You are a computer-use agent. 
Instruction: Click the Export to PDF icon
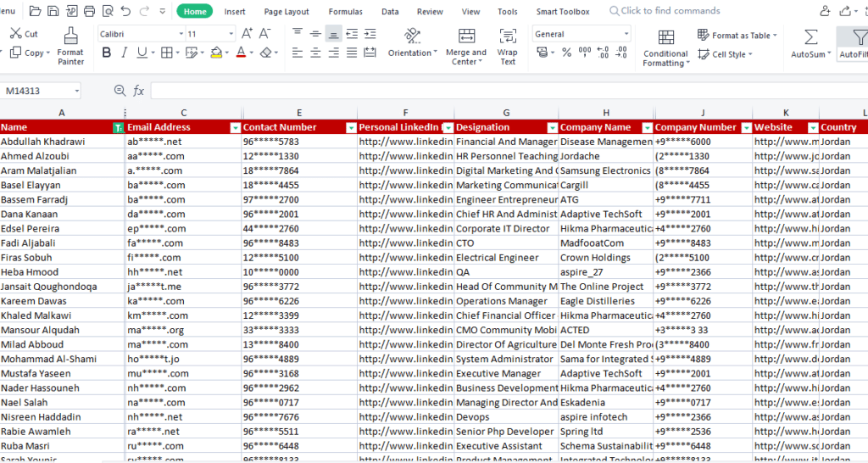coord(71,11)
